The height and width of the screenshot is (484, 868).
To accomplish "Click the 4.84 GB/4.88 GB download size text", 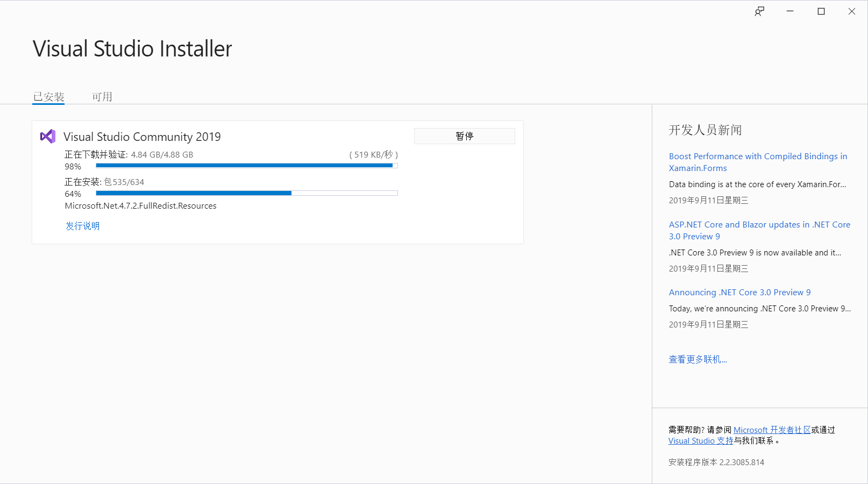I will click(162, 154).
